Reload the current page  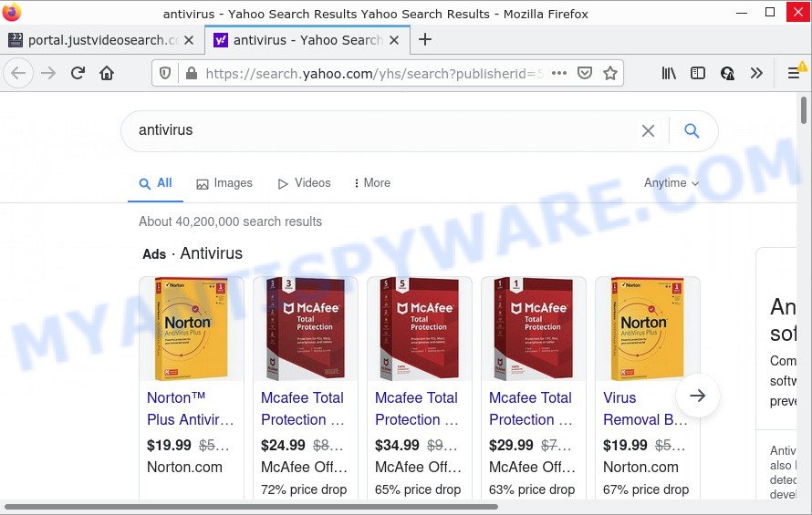pos(78,74)
